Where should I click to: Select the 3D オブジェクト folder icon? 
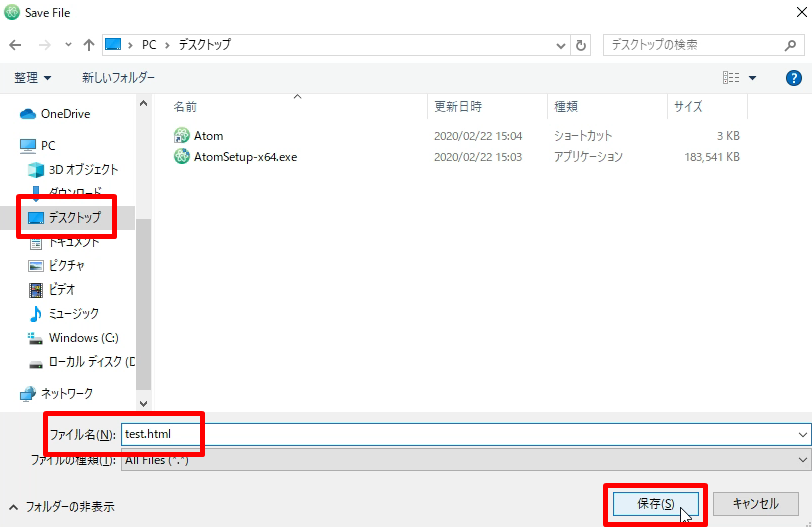coord(37,170)
